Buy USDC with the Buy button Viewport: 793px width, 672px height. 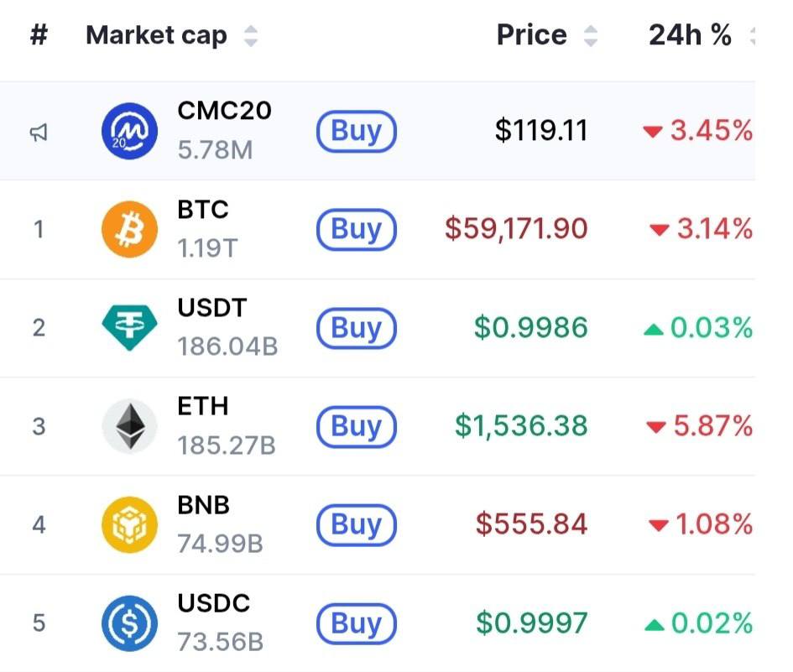pos(357,623)
